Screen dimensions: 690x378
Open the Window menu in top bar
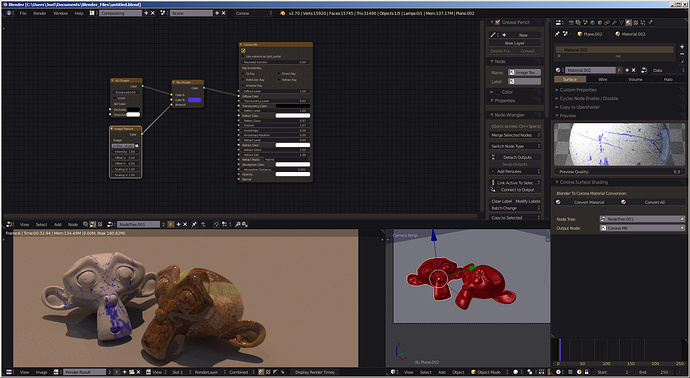point(60,13)
